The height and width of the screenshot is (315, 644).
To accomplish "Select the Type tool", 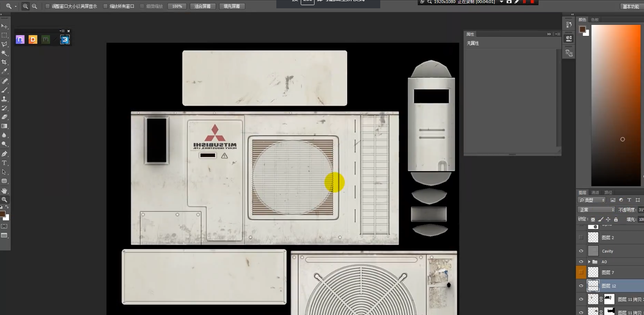I will 4,163.
